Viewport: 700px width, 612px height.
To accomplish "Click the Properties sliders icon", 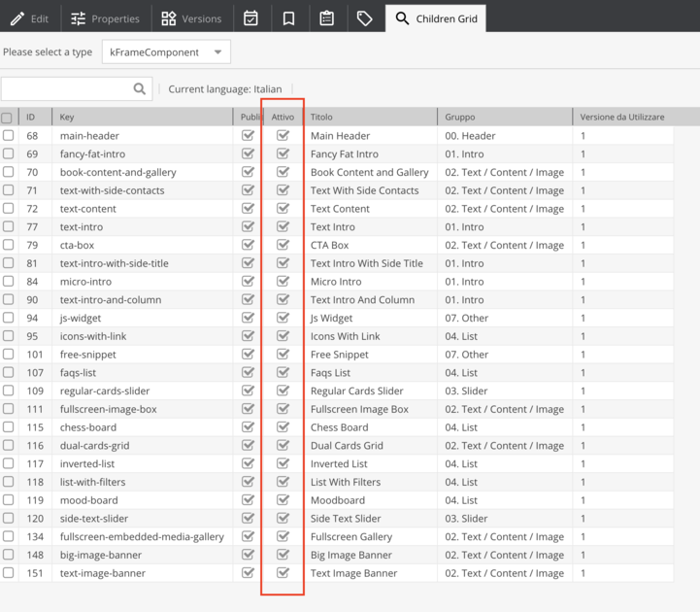I will [x=78, y=18].
